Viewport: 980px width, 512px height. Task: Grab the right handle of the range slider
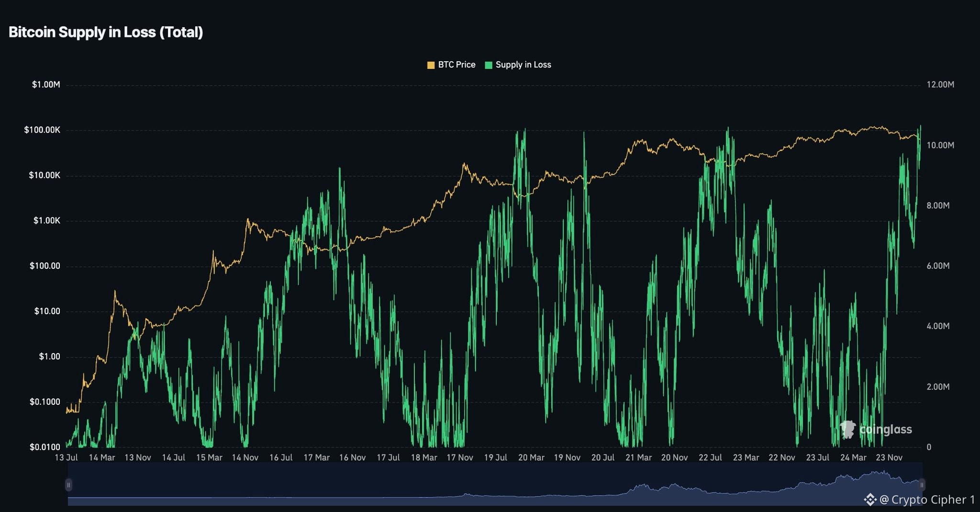point(922,485)
